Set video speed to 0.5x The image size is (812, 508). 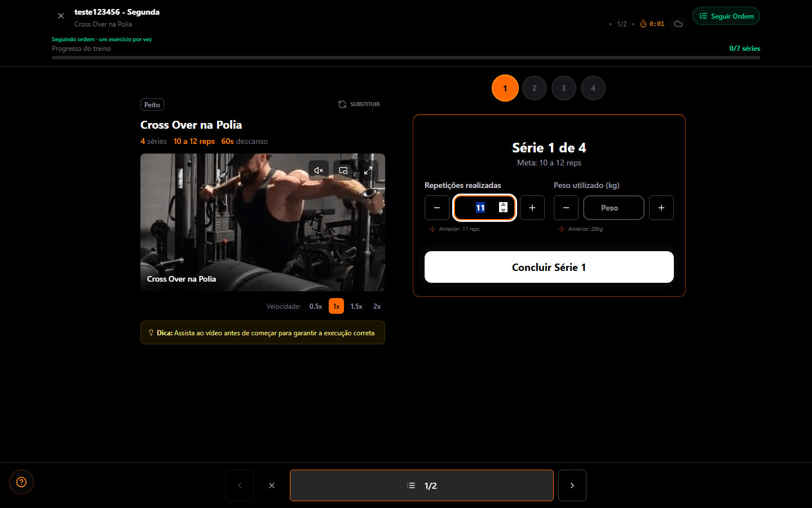[316, 306]
